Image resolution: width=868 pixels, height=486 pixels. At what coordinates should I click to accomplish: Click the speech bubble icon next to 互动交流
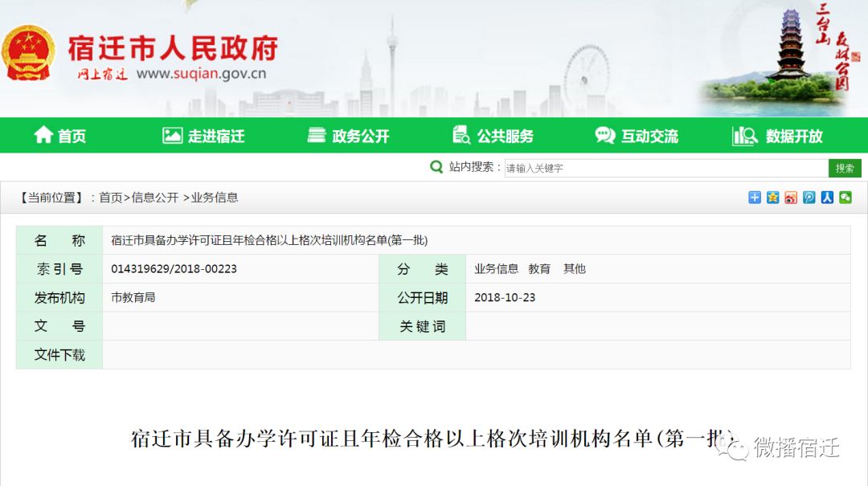coord(605,136)
